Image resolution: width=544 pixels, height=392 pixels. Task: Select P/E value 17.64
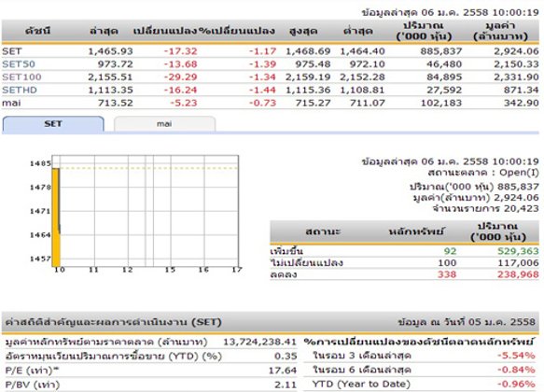click(283, 371)
